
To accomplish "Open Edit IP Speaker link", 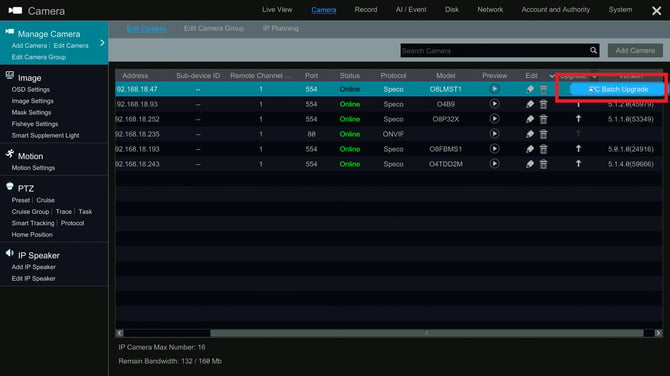I will tap(33, 279).
